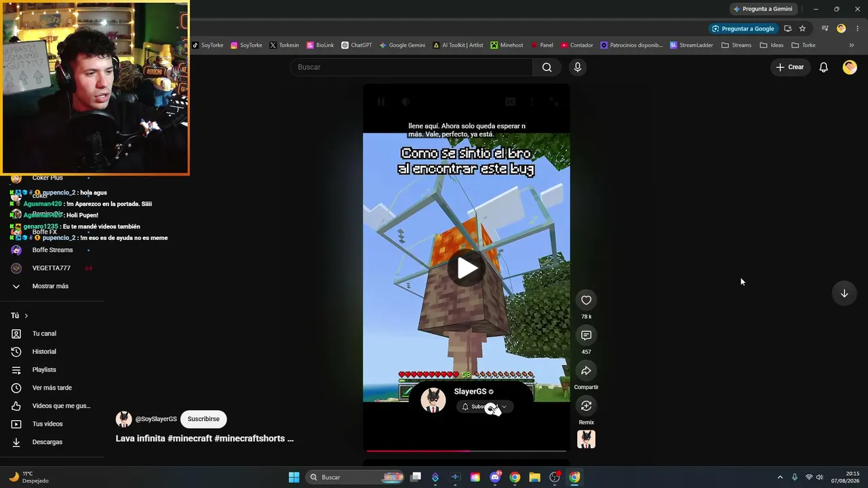The height and width of the screenshot is (488, 868).
Task: Open the Minehost bookmark
Action: [x=507, y=45]
